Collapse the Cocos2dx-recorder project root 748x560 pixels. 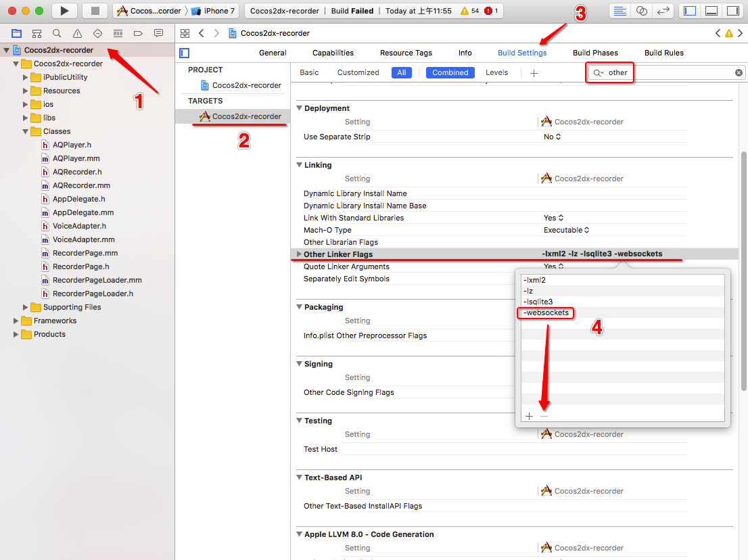[7, 50]
